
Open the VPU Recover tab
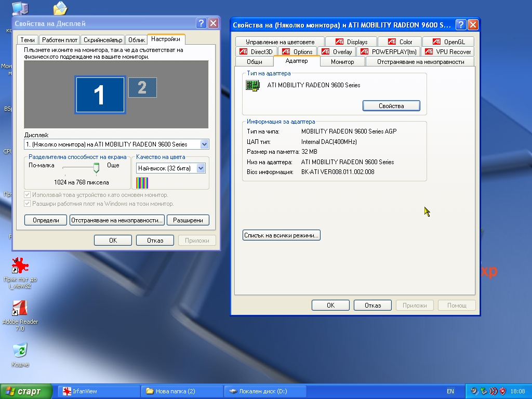(448, 51)
